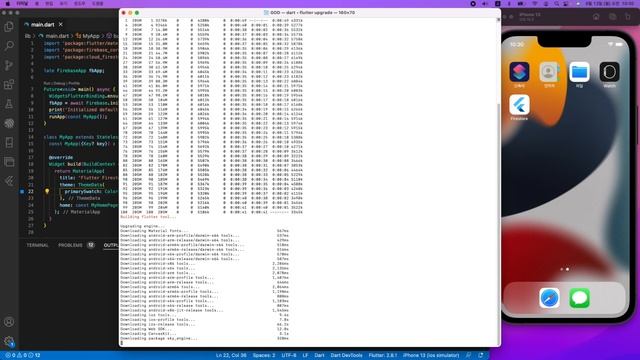
Task: Click 'Downloading Web SDK...' terminal line
Action: (146, 329)
